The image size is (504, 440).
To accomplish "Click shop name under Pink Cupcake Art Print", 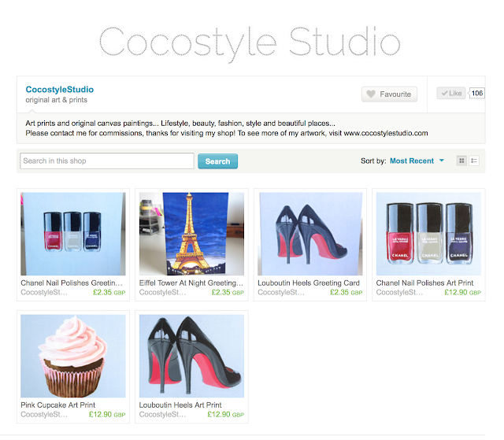I will (x=44, y=415).
